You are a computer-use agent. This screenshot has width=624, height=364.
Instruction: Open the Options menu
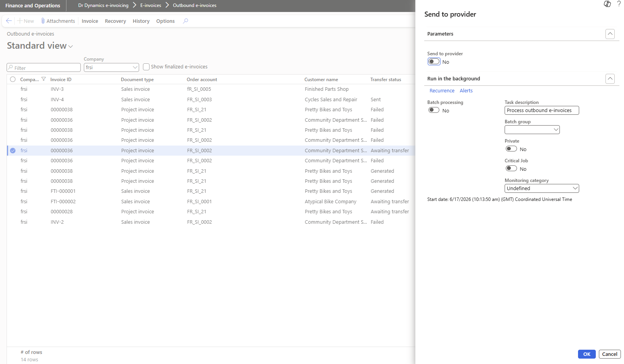point(165,21)
